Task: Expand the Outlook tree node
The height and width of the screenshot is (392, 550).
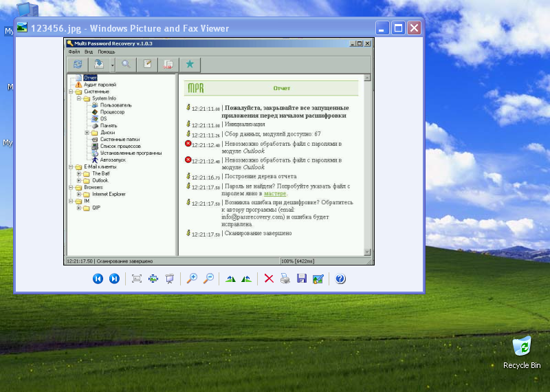Action: click(x=79, y=180)
